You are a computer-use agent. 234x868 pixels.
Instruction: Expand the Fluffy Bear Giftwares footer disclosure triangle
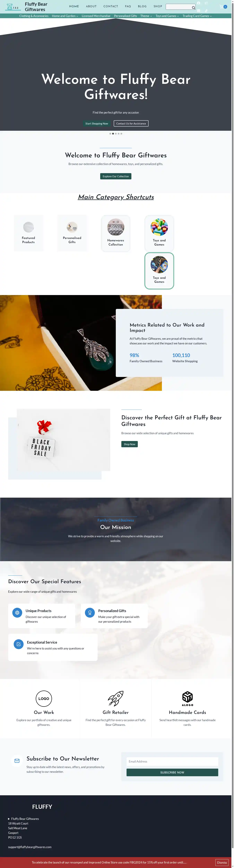click(9, 819)
